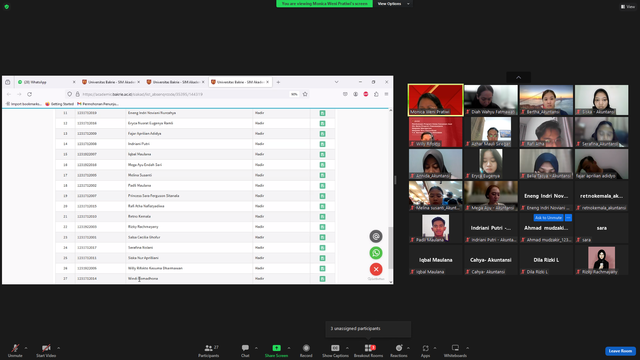
Task: Open Breakout Rooms
Action: pyautogui.click(x=368, y=350)
